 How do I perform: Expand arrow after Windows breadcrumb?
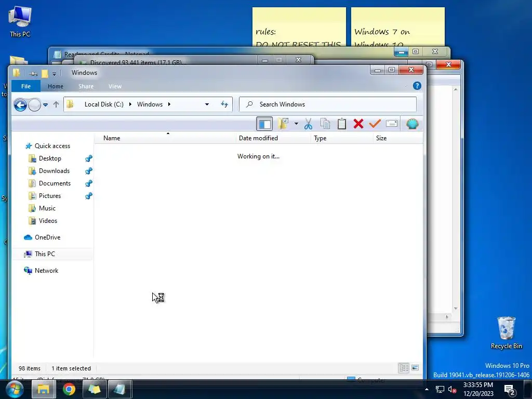(169, 104)
